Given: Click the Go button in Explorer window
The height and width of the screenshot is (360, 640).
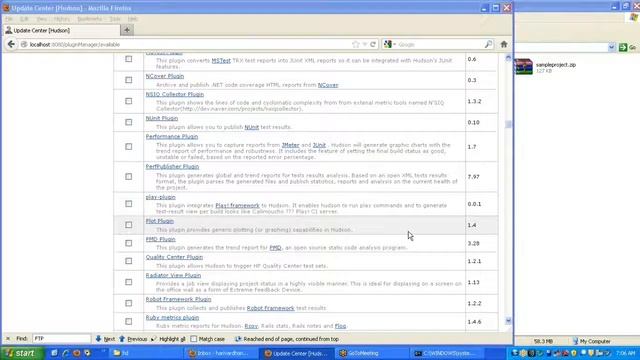Looking at the screenshot, I should (628, 47).
